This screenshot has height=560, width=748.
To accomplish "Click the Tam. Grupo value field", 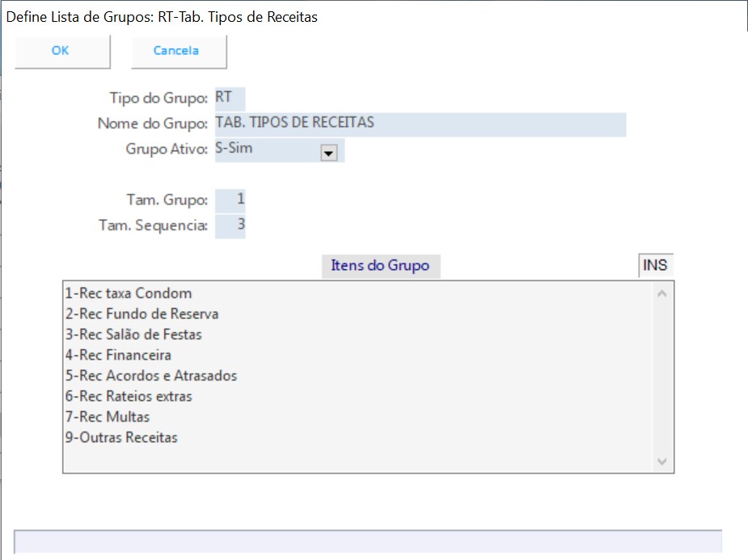I will 230,200.
